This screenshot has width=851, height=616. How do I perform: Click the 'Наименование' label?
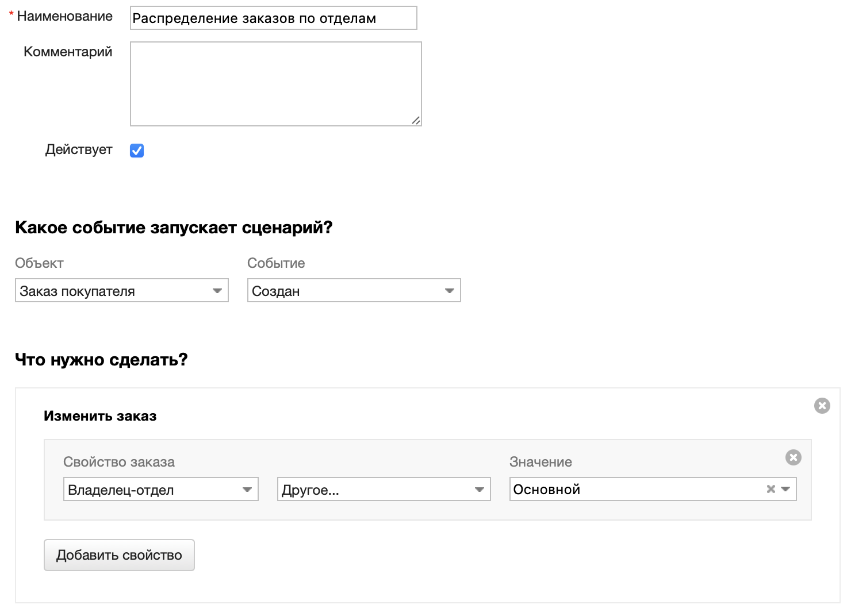[64, 16]
